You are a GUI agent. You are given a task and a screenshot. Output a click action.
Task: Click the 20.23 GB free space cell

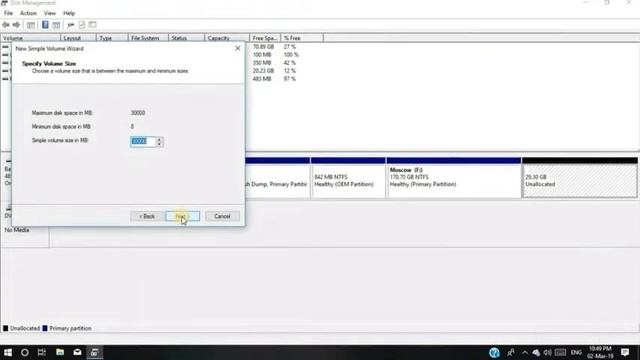[263, 71]
